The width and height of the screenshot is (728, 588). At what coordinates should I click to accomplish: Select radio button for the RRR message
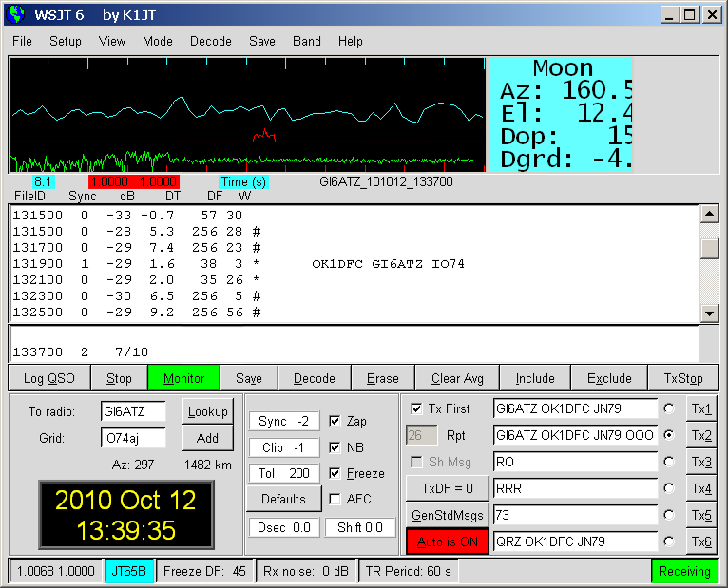click(x=669, y=488)
